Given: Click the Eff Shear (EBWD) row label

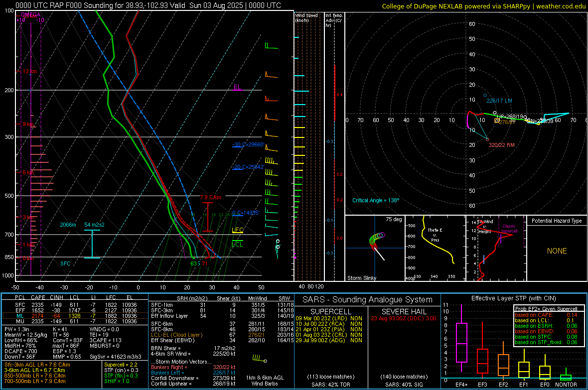Looking at the screenshot, I should [173, 340].
